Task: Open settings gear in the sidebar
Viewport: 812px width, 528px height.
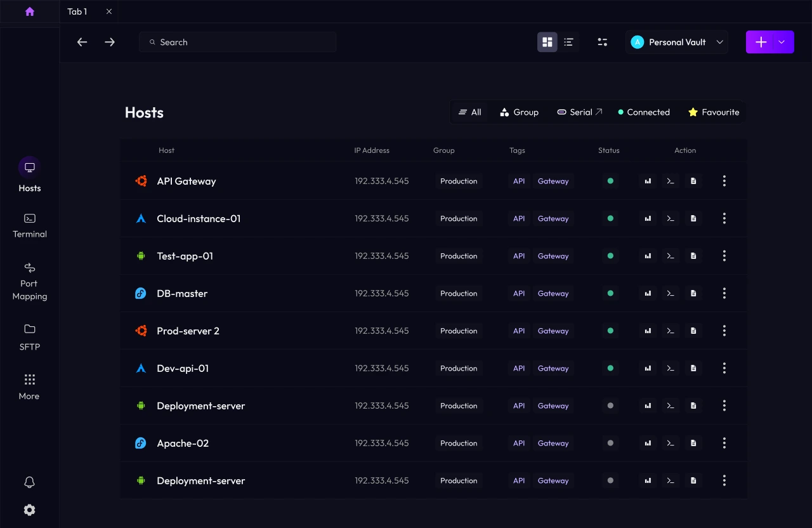Action: click(29, 510)
